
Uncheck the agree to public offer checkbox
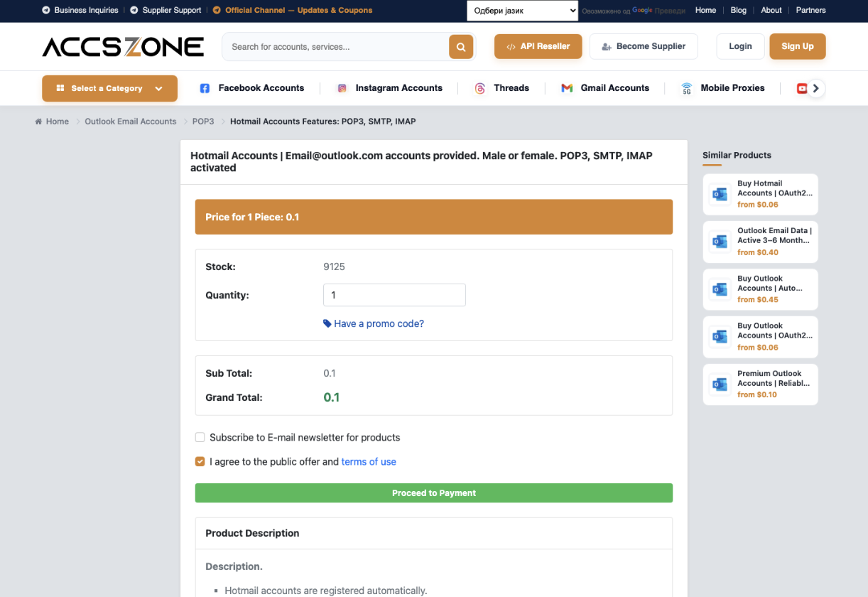pyautogui.click(x=200, y=461)
